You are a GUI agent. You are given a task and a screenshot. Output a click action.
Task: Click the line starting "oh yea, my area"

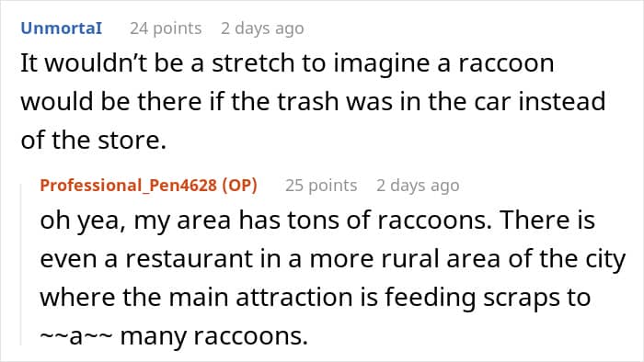pos(317,221)
